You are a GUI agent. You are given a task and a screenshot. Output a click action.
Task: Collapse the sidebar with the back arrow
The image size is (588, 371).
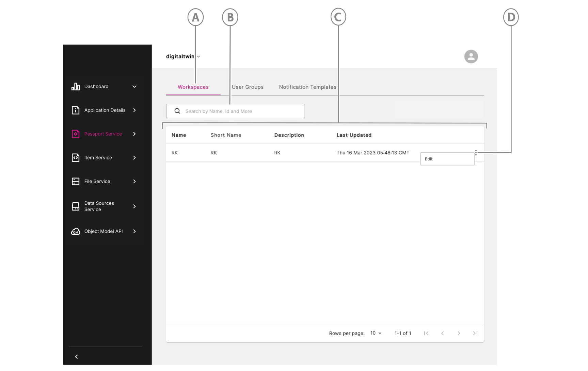[77, 357]
